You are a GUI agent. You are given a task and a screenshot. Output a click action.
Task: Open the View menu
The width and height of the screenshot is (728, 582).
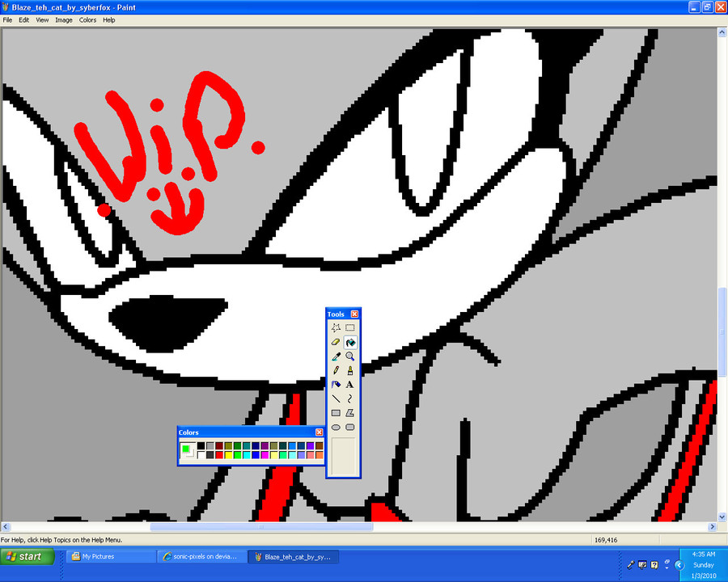point(42,20)
